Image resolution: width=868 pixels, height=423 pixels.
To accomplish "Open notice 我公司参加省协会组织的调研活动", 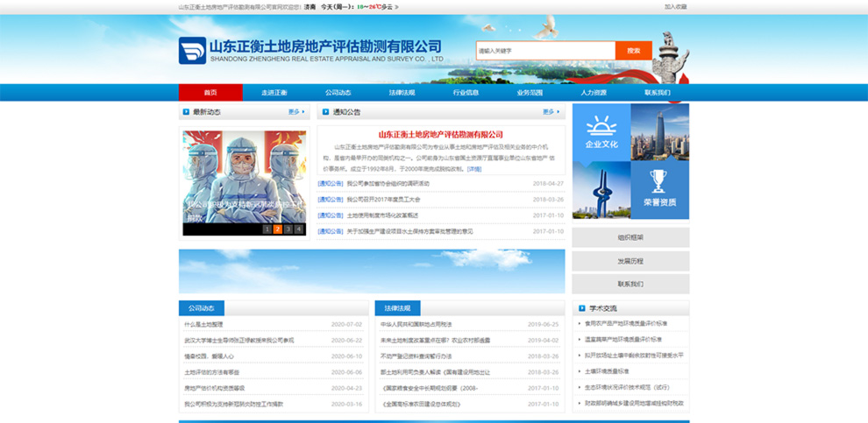I will [388, 184].
